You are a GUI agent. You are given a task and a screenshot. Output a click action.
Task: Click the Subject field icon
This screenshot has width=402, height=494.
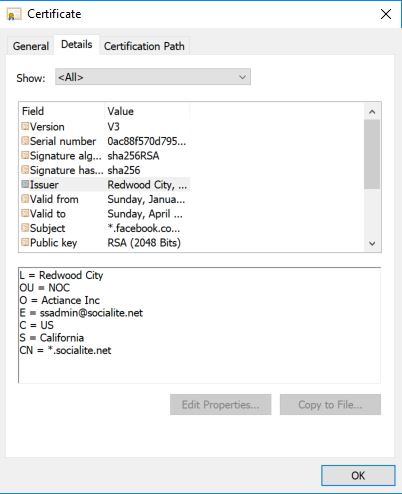click(25, 228)
